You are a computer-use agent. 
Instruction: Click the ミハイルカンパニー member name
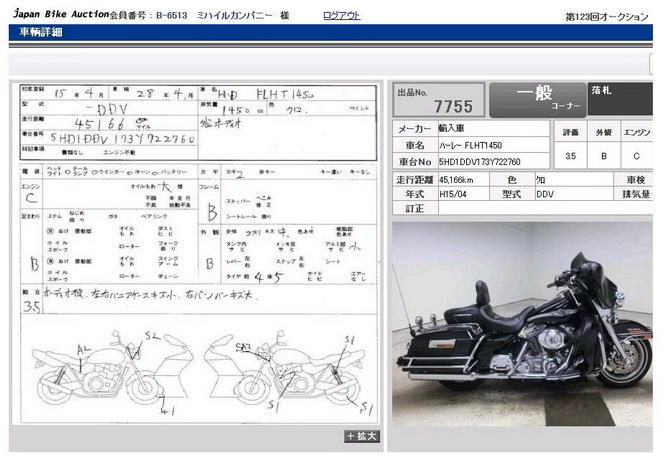pyautogui.click(x=234, y=16)
